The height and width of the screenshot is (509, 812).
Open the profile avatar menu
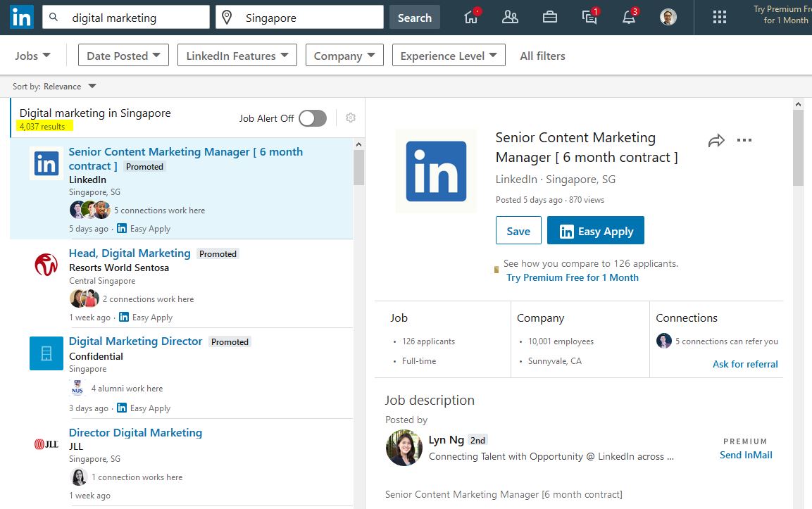668,17
